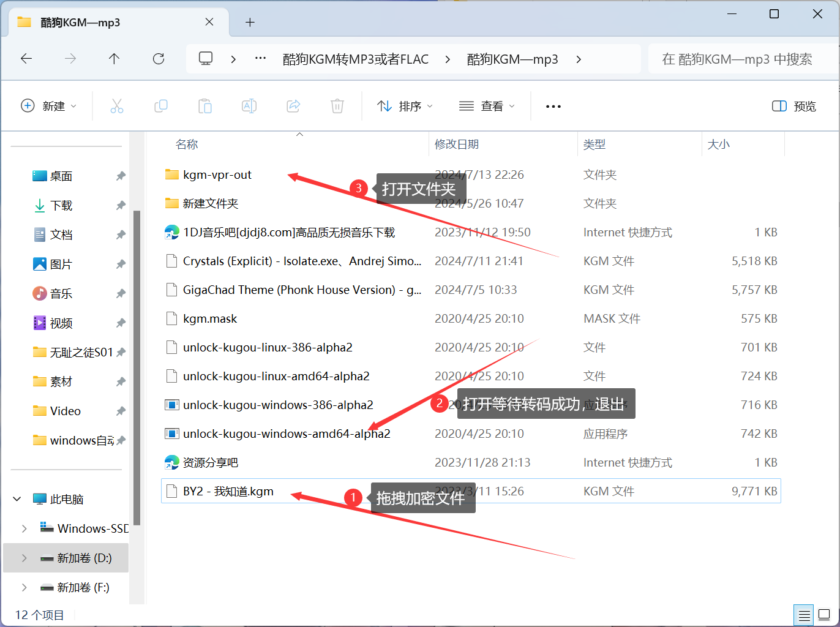Unpin 桌面 pin icon in sidebar

[x=121, y=176]
